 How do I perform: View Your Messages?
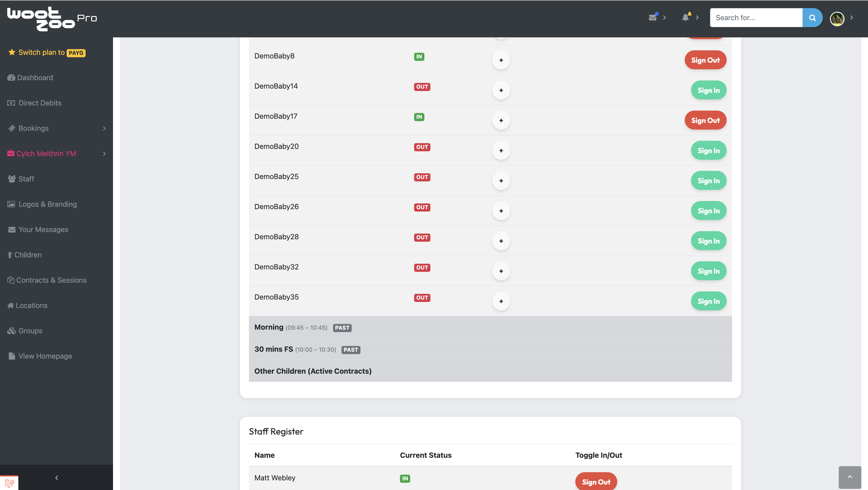(x=43, y=229)
